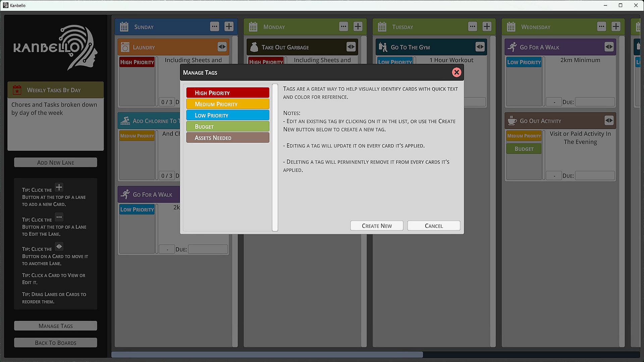644x362 pixels.
Task: Add a card to Sunday lane
Action: coord(229,26)
